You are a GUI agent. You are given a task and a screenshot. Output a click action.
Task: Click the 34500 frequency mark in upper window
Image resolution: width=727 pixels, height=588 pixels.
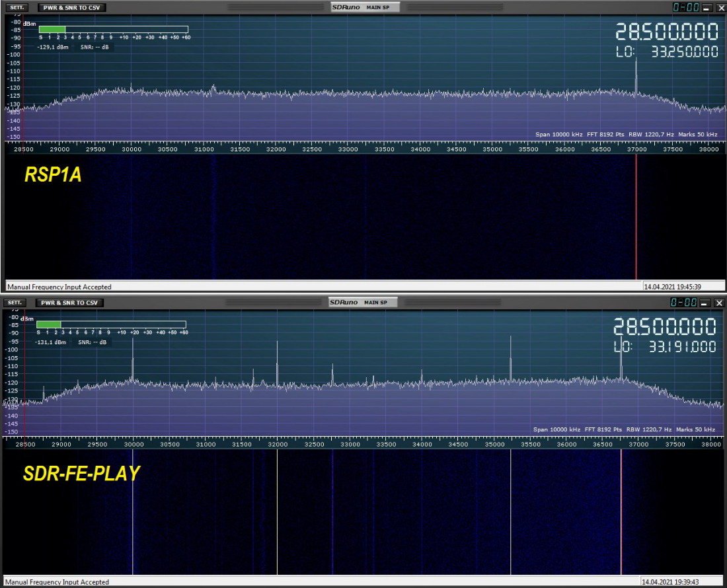(456, 149)
